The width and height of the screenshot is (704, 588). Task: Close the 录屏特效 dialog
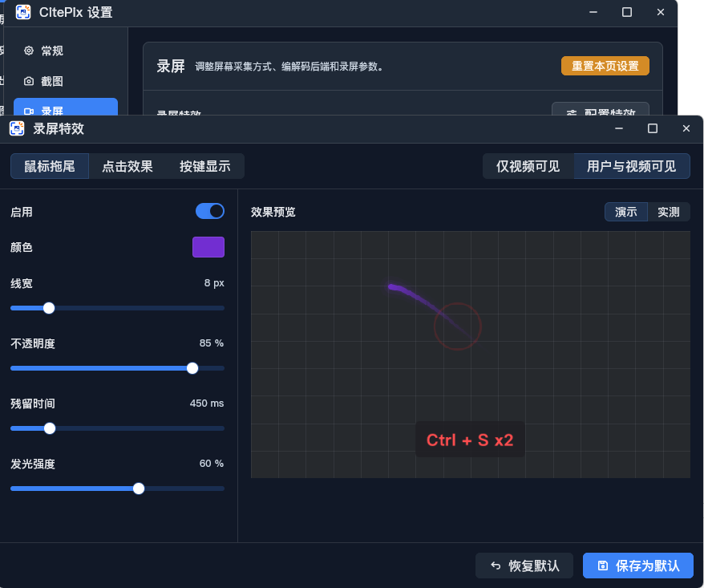pos(686,128)
